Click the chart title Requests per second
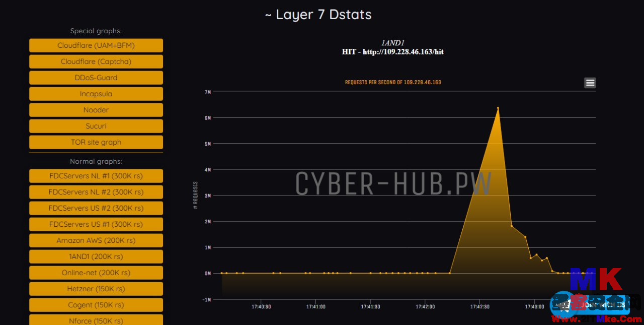Screen dimensions: 644x325 pyautogui.click(x=393, y=82)
